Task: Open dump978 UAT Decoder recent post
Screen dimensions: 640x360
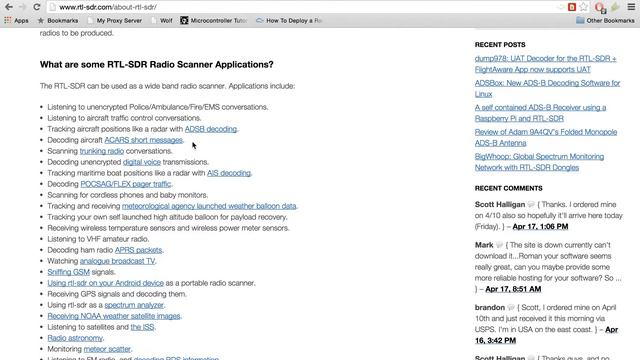Action: (545, 64)
